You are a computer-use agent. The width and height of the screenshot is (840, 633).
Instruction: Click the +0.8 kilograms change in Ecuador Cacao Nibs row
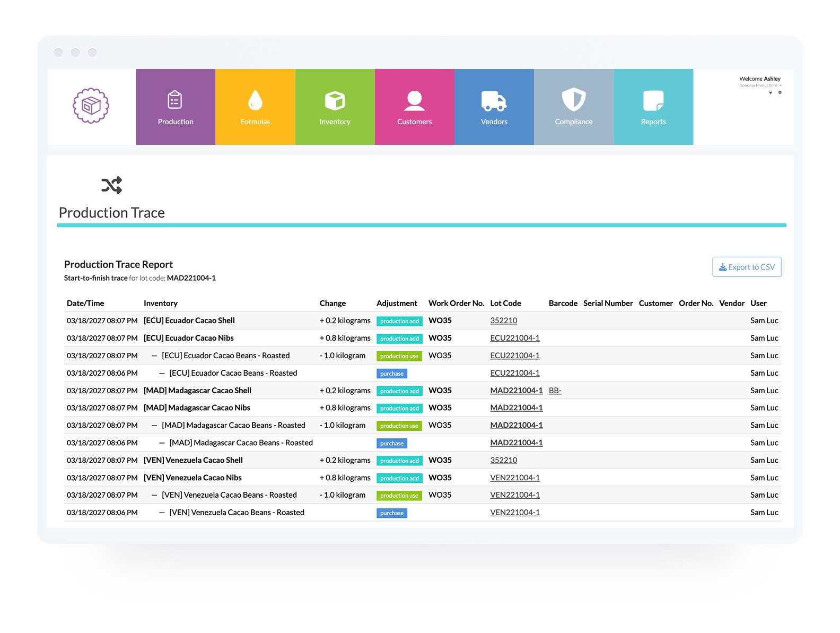point(345,338)
